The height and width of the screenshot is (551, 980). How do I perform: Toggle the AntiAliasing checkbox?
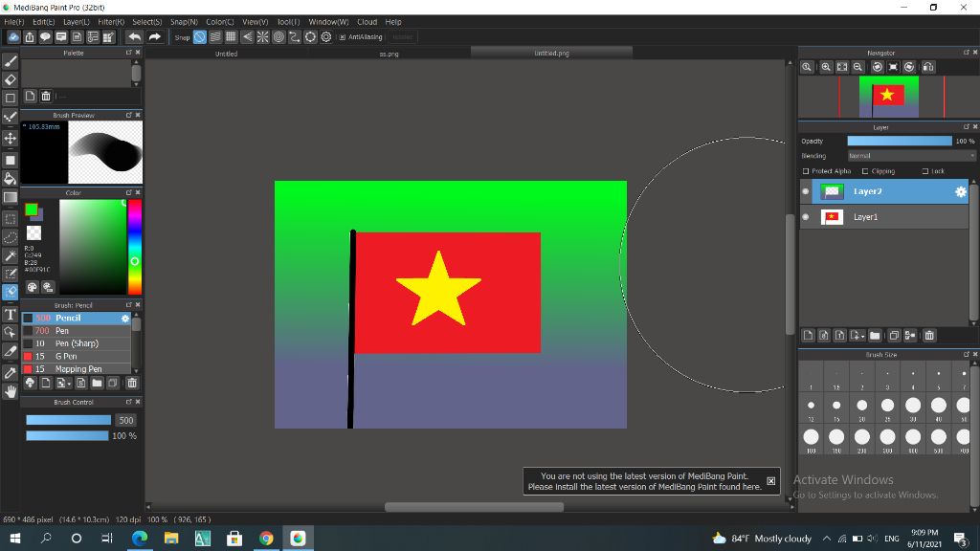pyautogui.click(x=342, y=37)
